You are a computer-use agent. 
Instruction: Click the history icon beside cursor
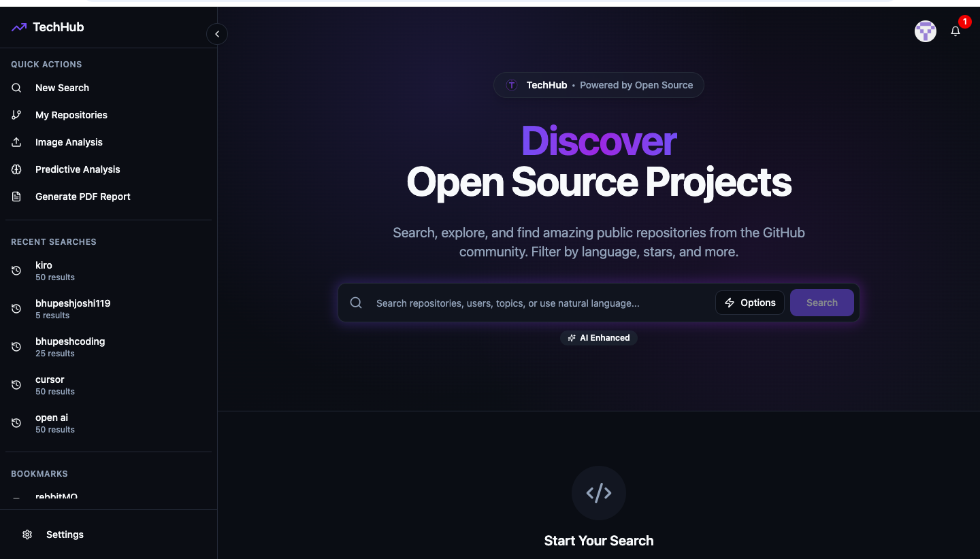[x=16, y=385]
